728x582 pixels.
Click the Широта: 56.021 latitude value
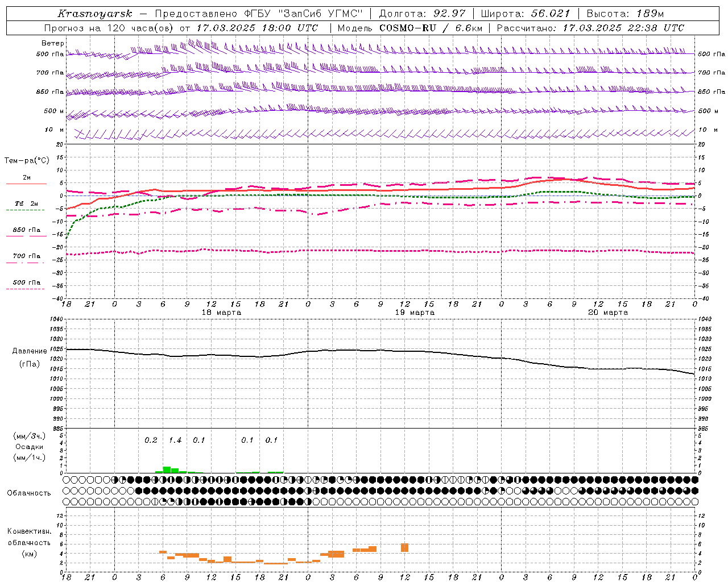526,14
